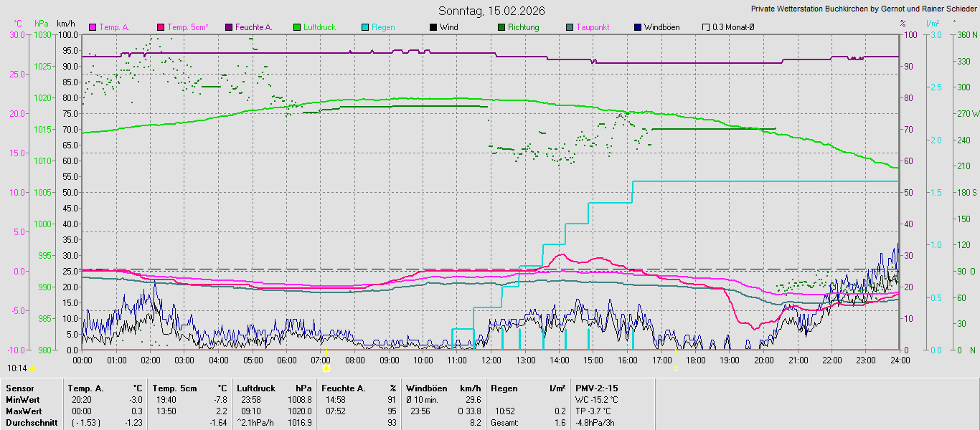The image size is (980, 430).
Task: Click the teal Taupunkt legend square
Action: click(570, 27)
